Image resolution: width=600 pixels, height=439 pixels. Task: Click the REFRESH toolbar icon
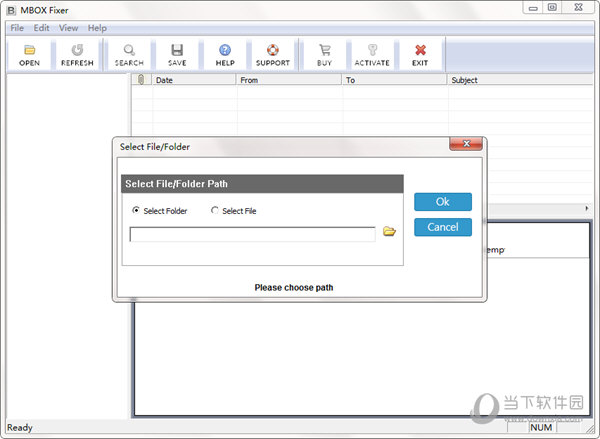[77, 55]
